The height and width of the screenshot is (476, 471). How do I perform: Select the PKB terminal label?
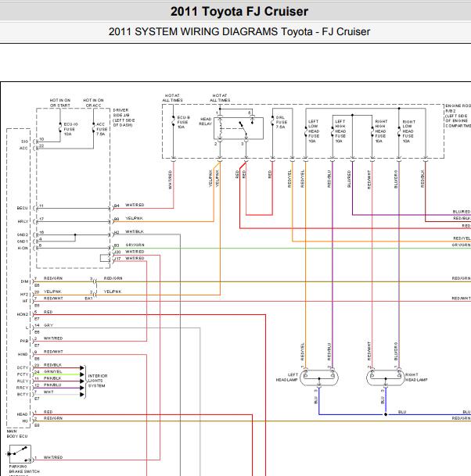coord(24,342)
